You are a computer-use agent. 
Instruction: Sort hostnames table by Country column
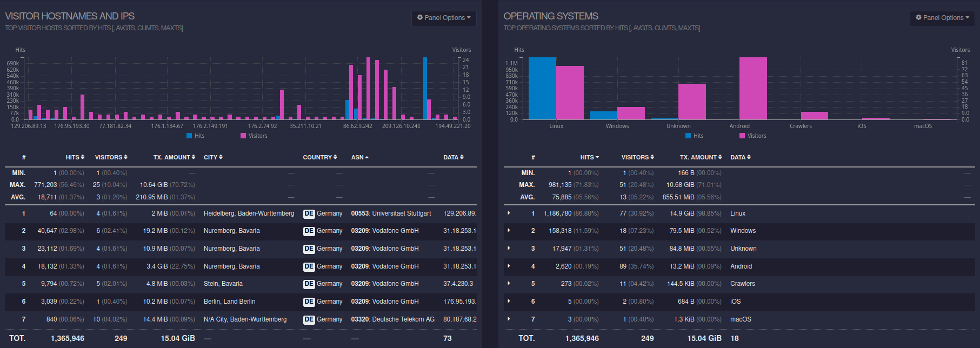click(x=319, y=157)
